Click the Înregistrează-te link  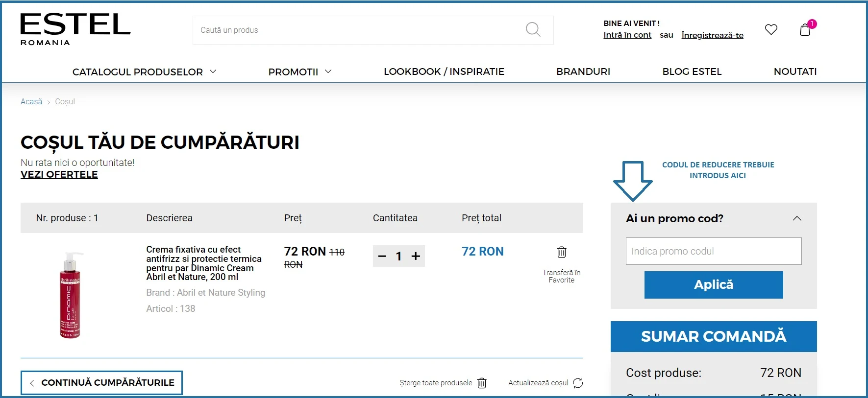coord(712,35)
